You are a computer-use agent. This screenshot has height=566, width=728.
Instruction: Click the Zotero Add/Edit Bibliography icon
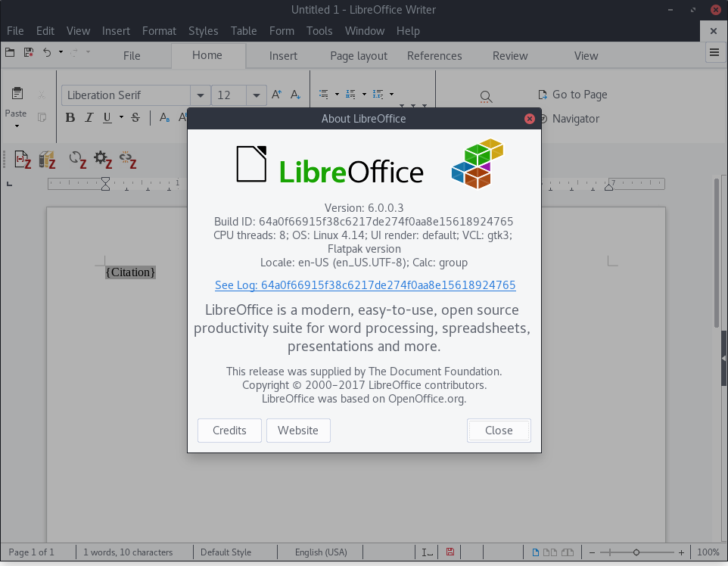pos(47,160)
